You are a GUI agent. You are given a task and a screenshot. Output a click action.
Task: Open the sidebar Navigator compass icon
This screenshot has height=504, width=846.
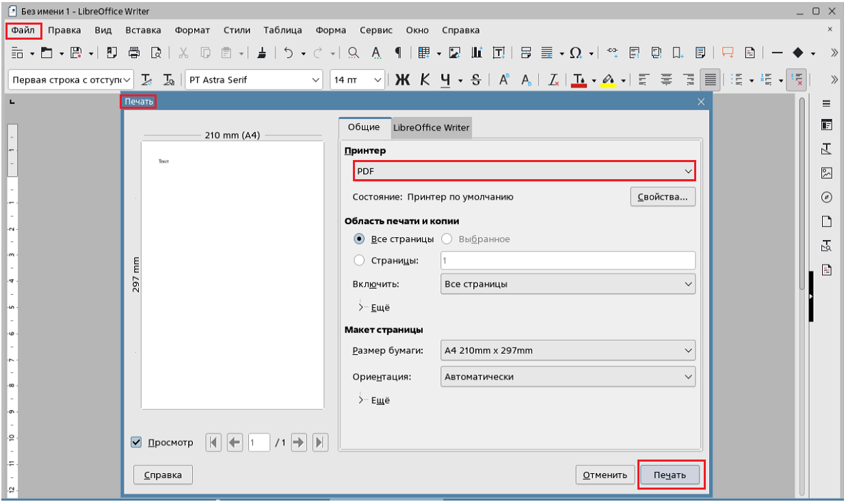(x=826, y=197)
